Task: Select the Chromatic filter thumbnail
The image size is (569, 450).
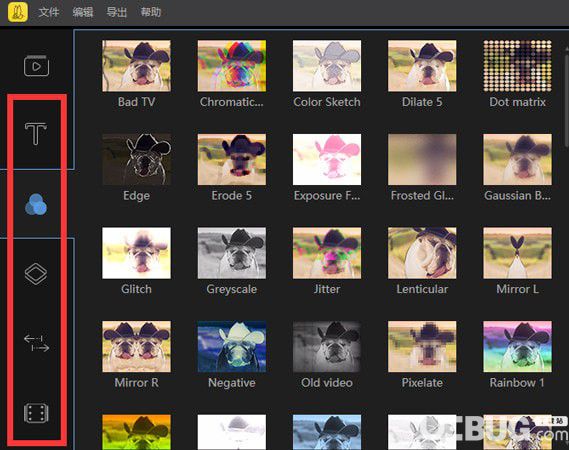Action: pyautogui.click(x=232, y=66)
